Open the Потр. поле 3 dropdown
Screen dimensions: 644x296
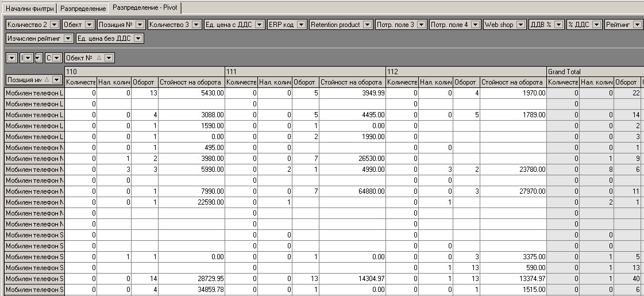click(x=422, y=25)
